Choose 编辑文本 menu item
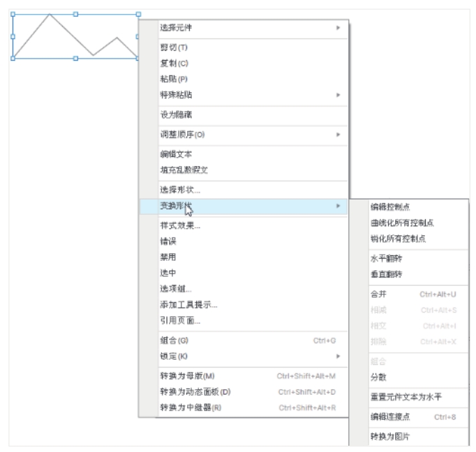 coord(176,154)
